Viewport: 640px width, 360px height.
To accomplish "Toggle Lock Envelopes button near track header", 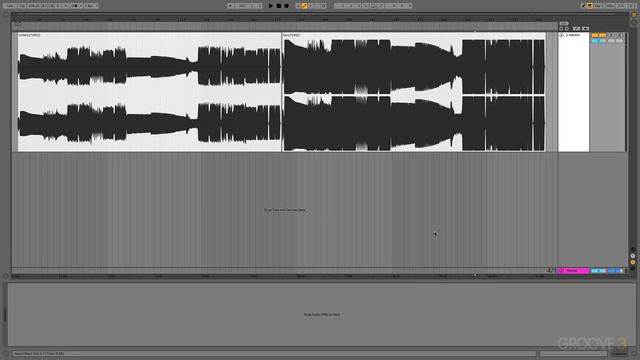I will click(585, 29).
